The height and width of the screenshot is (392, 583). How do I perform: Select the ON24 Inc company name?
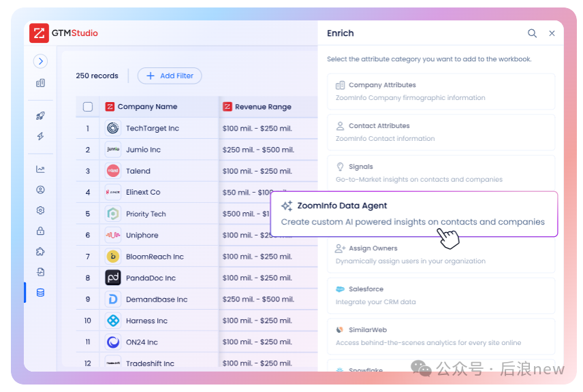coord(142,342)
